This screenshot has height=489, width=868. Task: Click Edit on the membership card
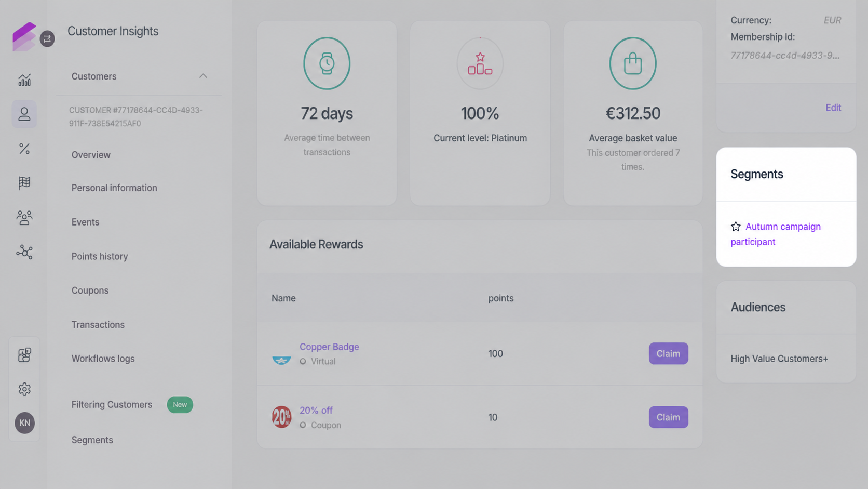click(833, 108)
